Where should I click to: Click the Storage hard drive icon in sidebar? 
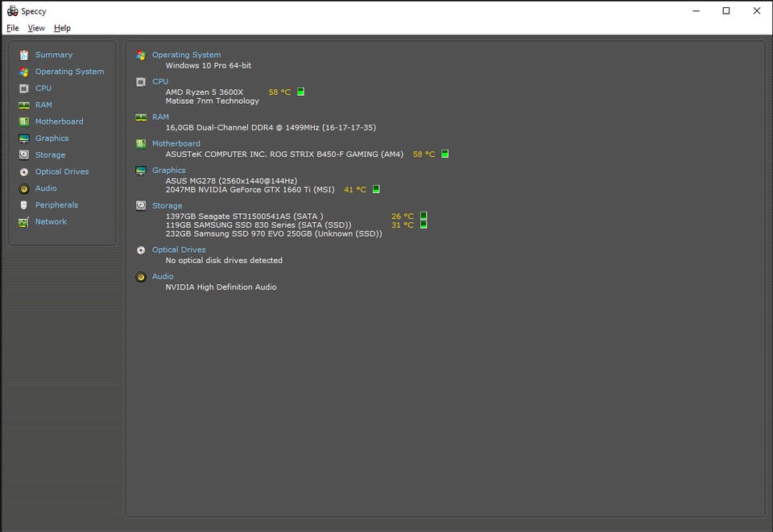[23, 155]
